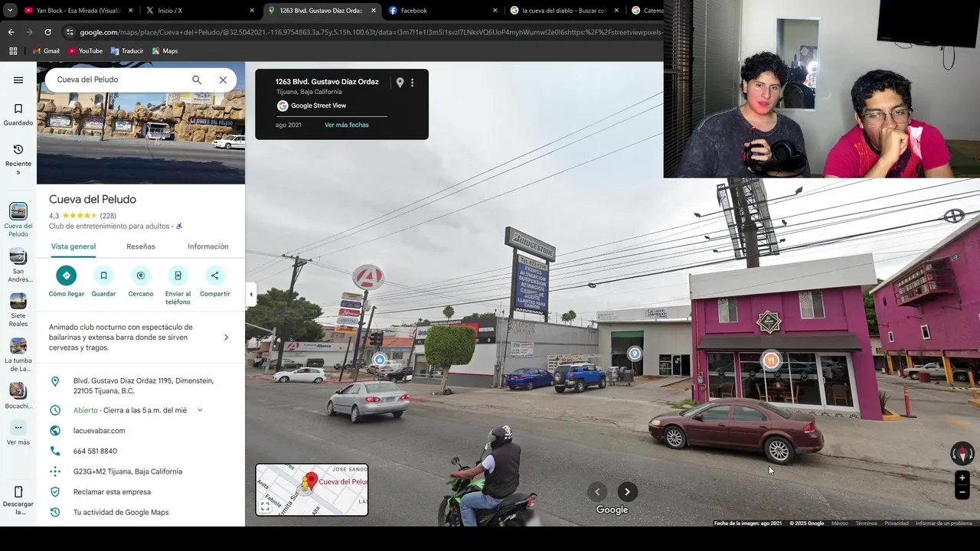This screenshot has height=551, width=980.
Task: Click Términos footer link
Action: pyautogui.click(x=866, y=523)
